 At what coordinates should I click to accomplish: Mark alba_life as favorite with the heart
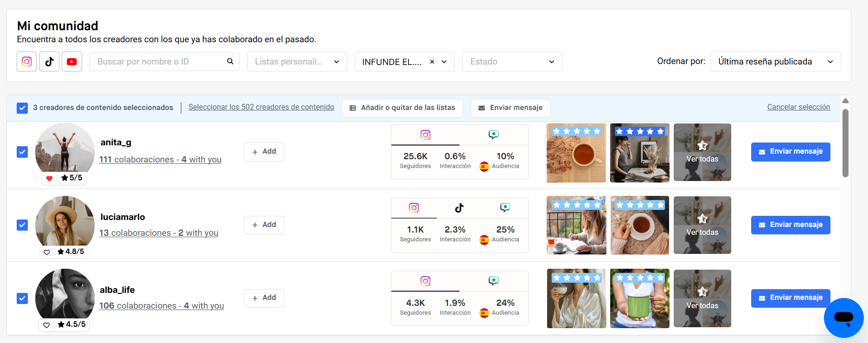coord(47,325)
